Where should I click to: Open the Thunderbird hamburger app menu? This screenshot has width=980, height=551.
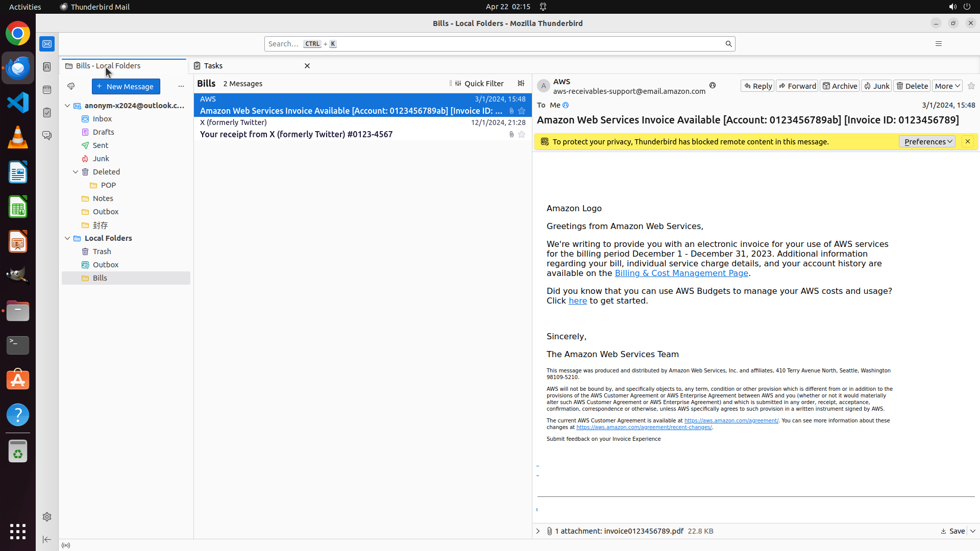938,44
